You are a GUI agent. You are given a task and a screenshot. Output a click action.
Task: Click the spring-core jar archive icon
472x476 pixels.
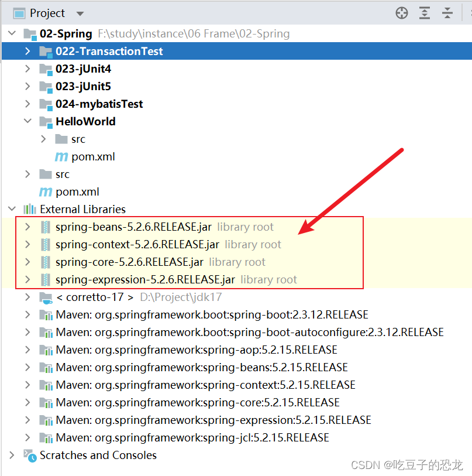coord(46,262)
